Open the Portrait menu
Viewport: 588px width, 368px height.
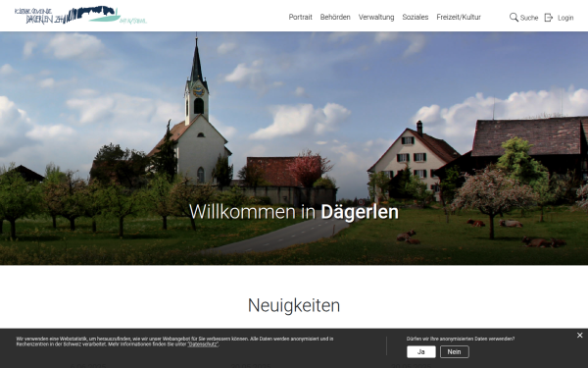(x=301, y=18)
